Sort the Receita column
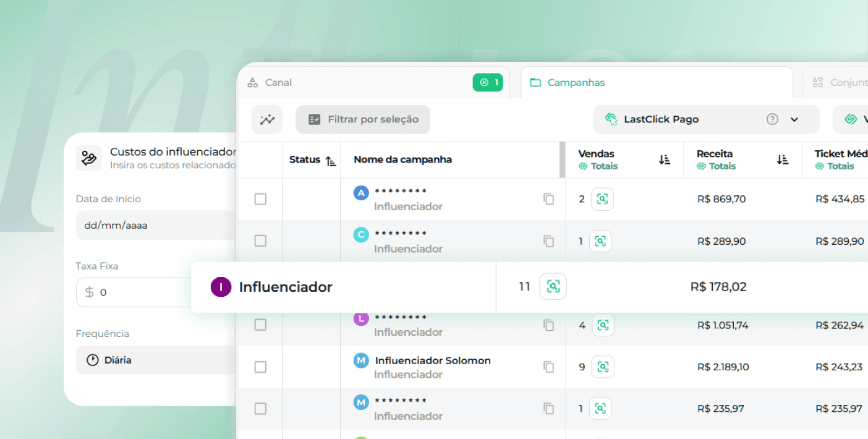 (783, 160)
